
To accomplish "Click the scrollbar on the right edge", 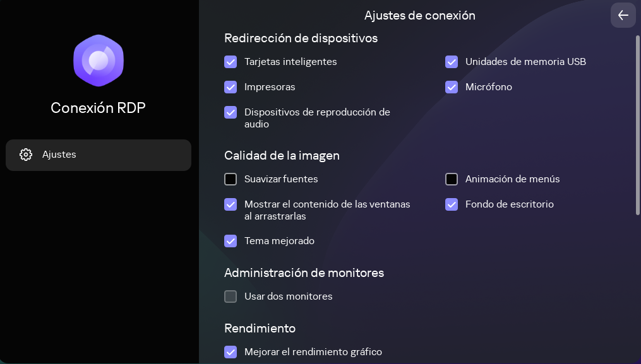I will pos(637,123).
